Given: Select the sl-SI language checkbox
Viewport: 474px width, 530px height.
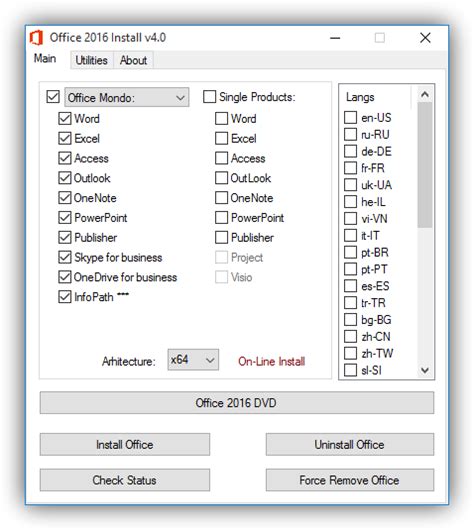Looking at the screenshot, I should coord(351,370).
